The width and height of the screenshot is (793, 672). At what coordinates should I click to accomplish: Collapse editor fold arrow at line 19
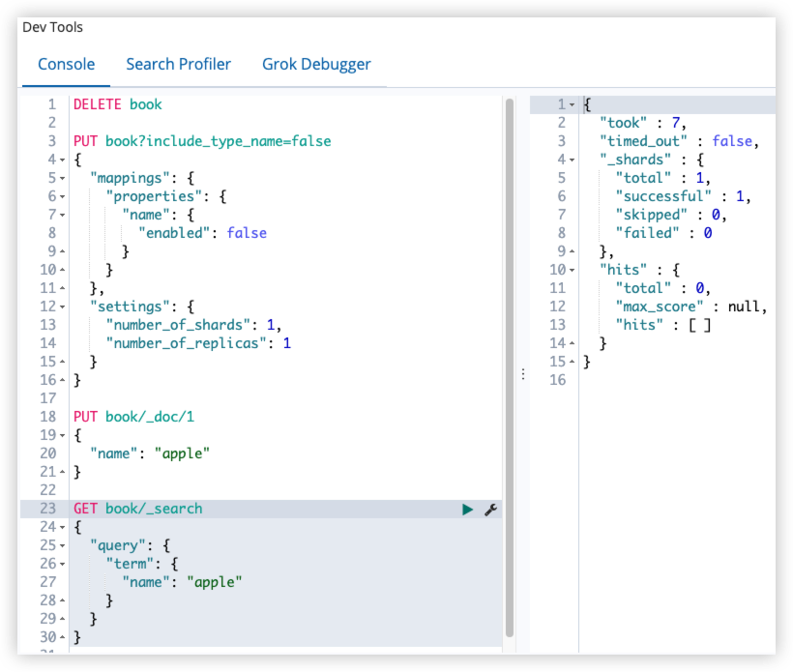click(62, 435)
